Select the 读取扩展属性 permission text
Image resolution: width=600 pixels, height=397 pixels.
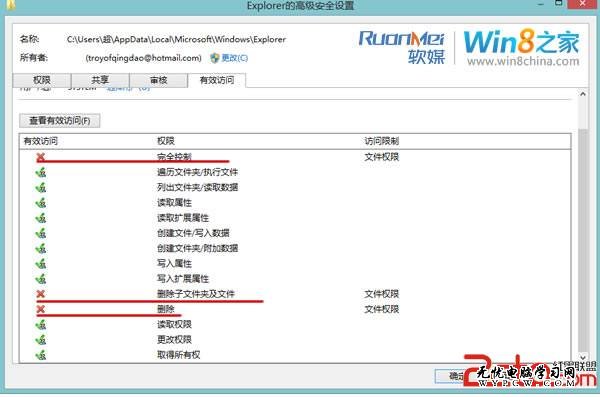183,218
